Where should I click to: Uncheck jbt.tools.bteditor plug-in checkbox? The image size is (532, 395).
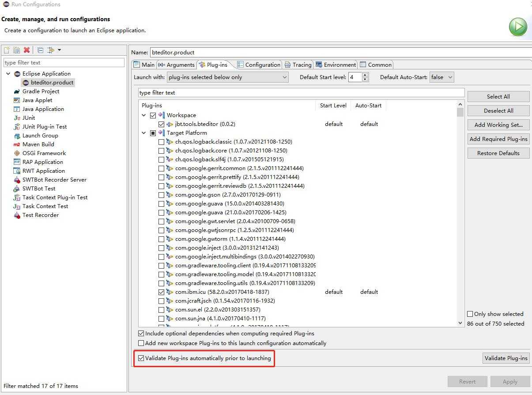161,124
